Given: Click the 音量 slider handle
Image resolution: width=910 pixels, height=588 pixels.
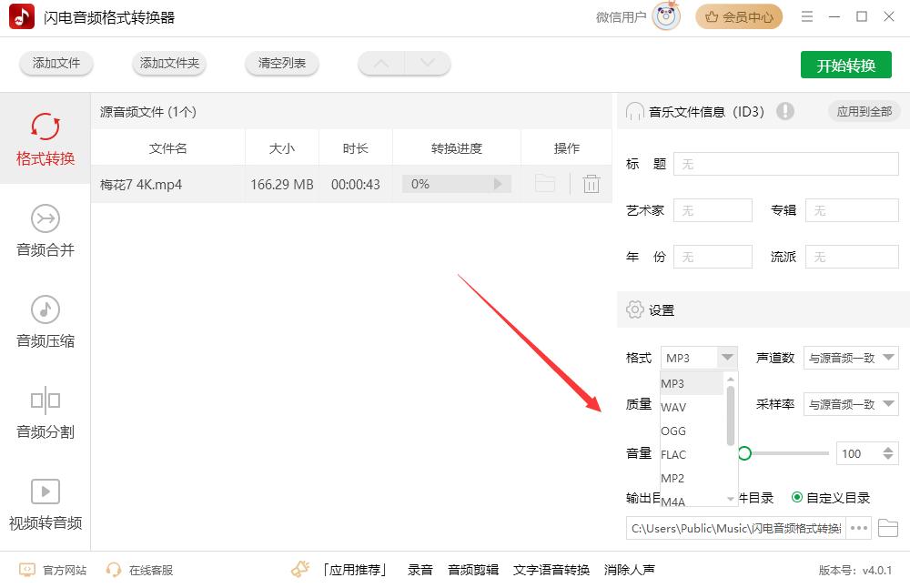Looking at the screenshot, I should [x=745, y=452].
